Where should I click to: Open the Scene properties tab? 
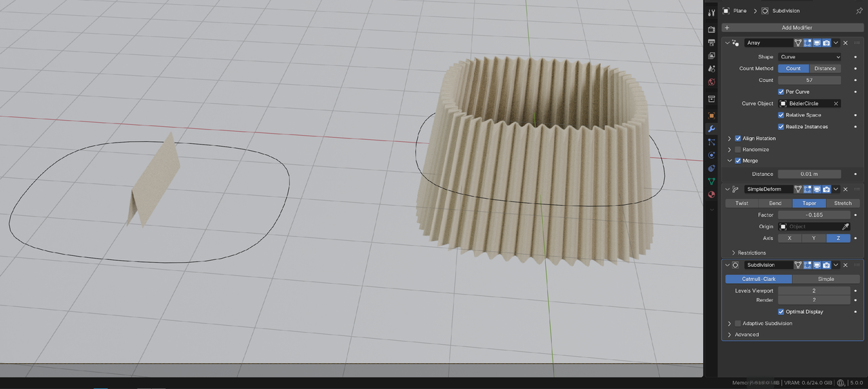(711, 69)
